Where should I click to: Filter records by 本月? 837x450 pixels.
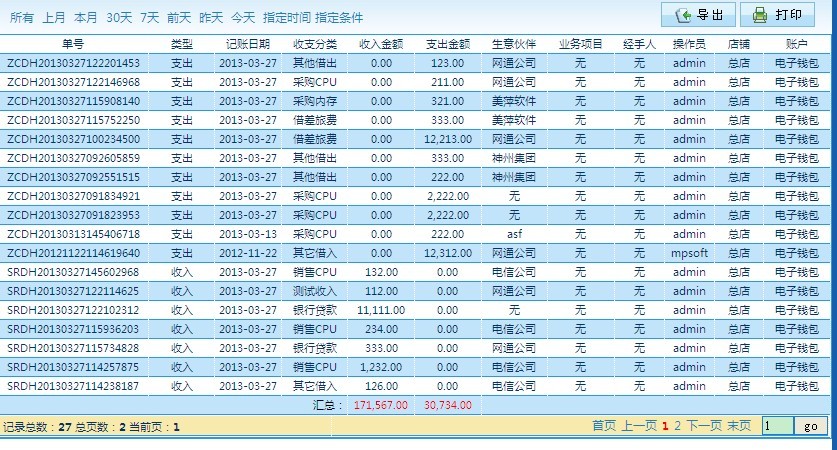[x=86, y=18]
